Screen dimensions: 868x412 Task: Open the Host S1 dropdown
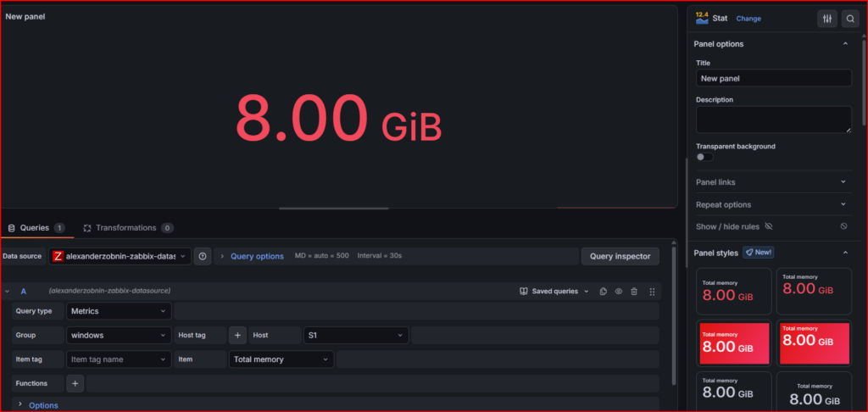tap(356, 335)
